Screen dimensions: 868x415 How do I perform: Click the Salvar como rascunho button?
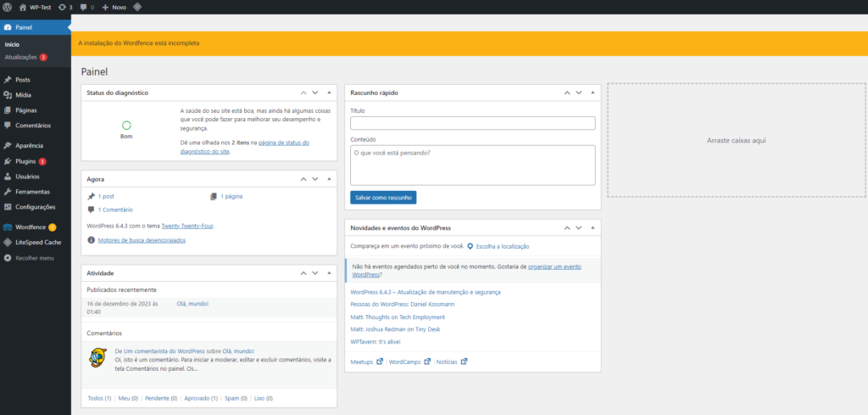[x=383, y=197]
